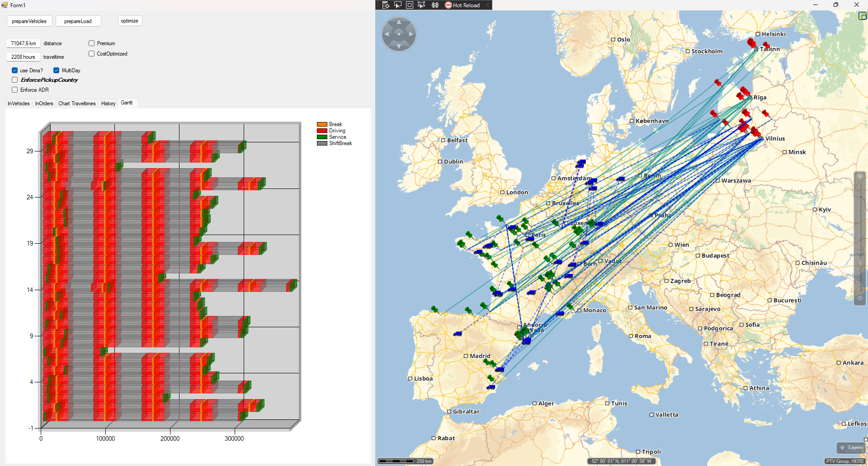Switch to the InOrders tab

click(x=44, y=104)
